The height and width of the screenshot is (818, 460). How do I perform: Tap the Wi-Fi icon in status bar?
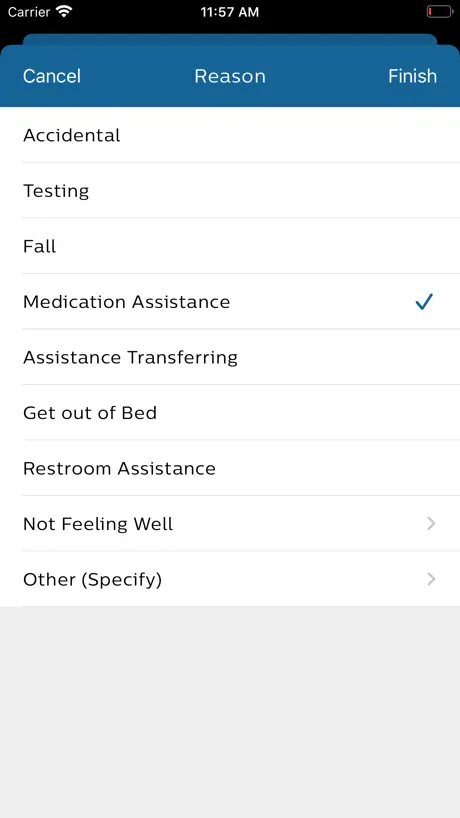[65, 11]
